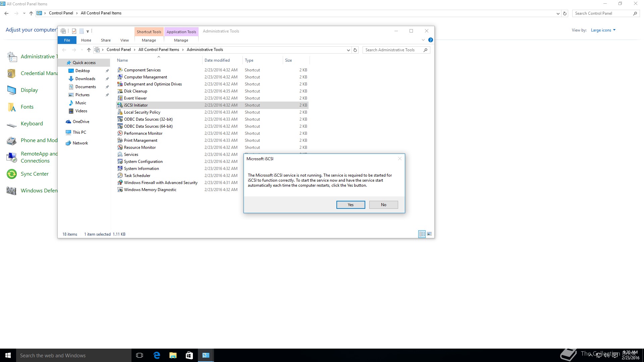Select the Performance Monitor icon

click(120, 133)
